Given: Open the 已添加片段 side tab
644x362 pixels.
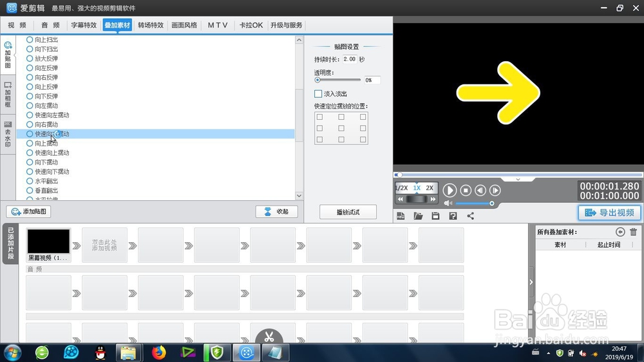Looking at the screenshot, I should click(11, 243).
